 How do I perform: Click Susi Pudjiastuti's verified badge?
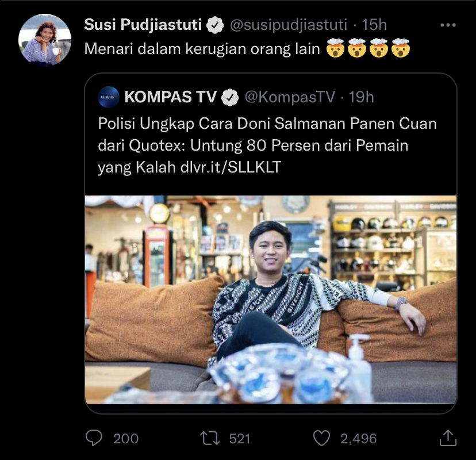(216, 25)
